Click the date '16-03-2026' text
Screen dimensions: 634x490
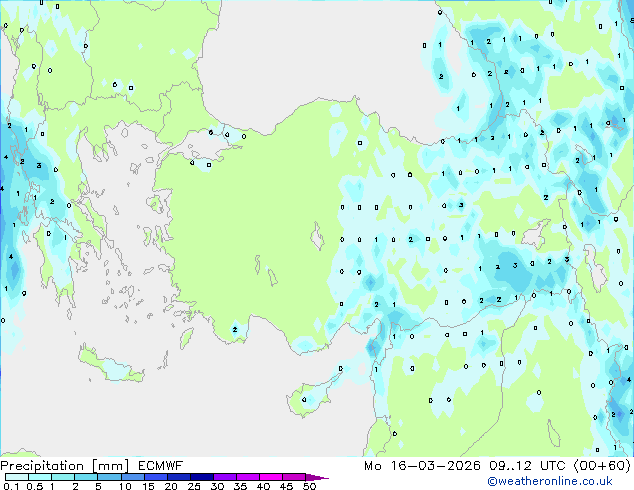pyautogui.click(x=435, y=466)
